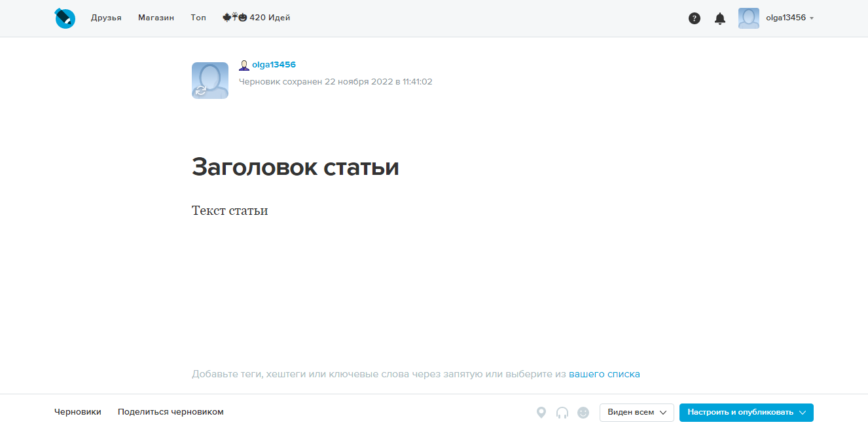
Task: Click the draft saved timestamp text
Action: click(x=336, y=82)
